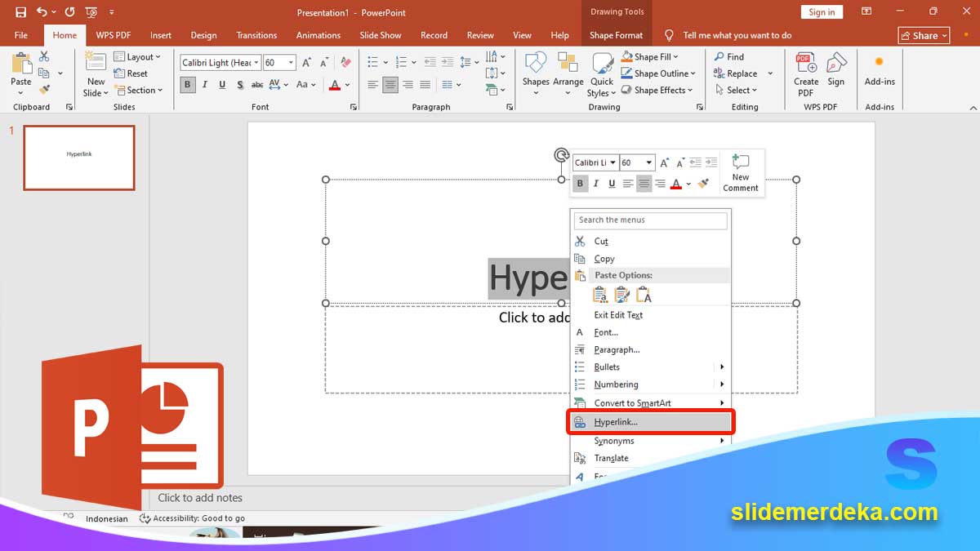Toggle Underline on mini toolbar

pyautogui.click(x=612, y=184)
